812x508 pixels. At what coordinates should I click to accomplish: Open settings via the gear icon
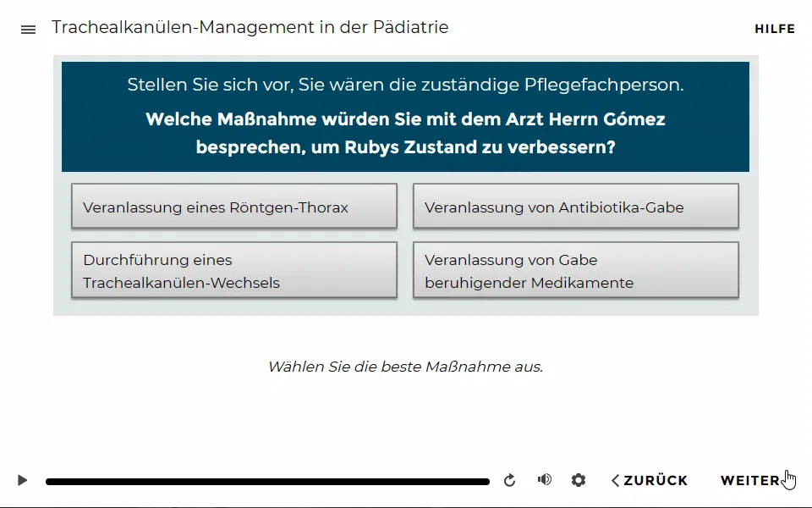click(579, 480)
